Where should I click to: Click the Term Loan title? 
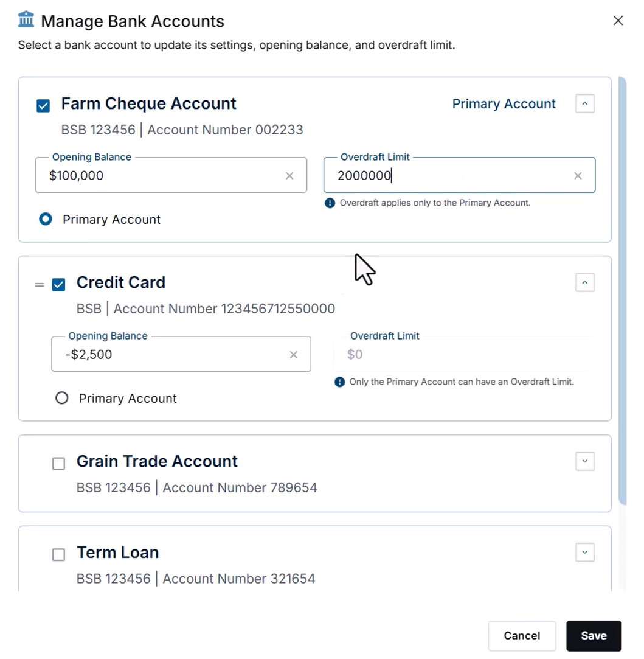[117, 553]
